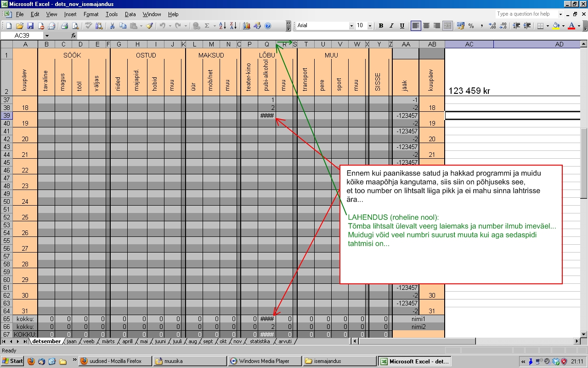588x368 pixels.
Task: Apply Percent style formatting
Action: point(471,26)
